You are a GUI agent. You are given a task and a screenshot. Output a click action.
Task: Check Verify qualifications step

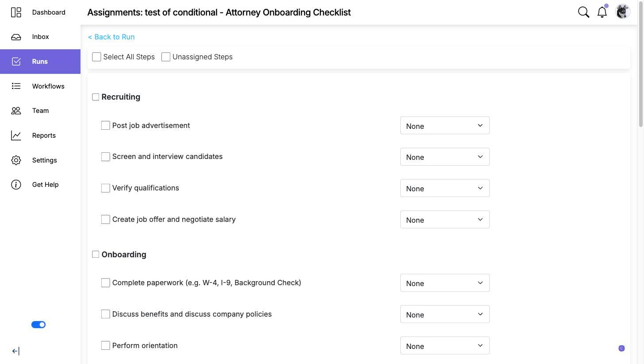(x=106, y=188)
